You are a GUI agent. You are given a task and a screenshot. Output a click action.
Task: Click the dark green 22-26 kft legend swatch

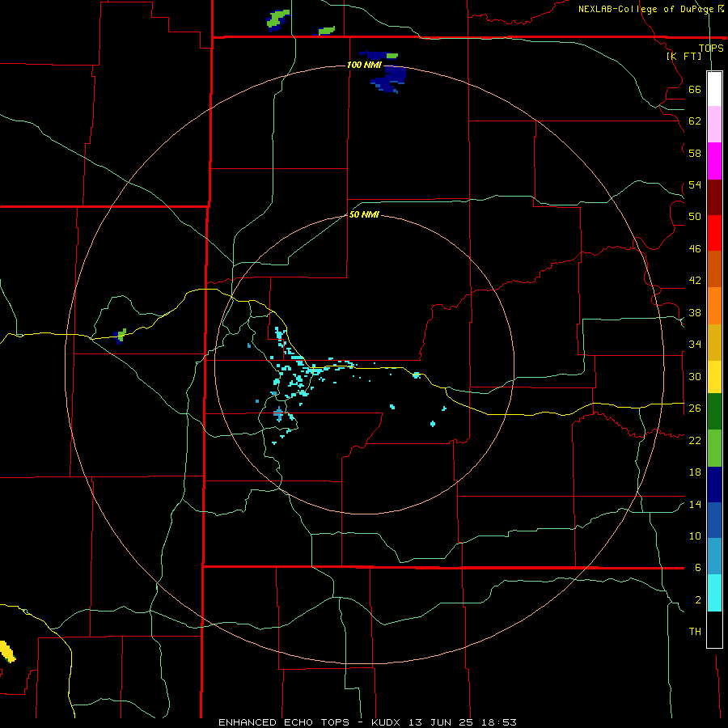point(714,412)
